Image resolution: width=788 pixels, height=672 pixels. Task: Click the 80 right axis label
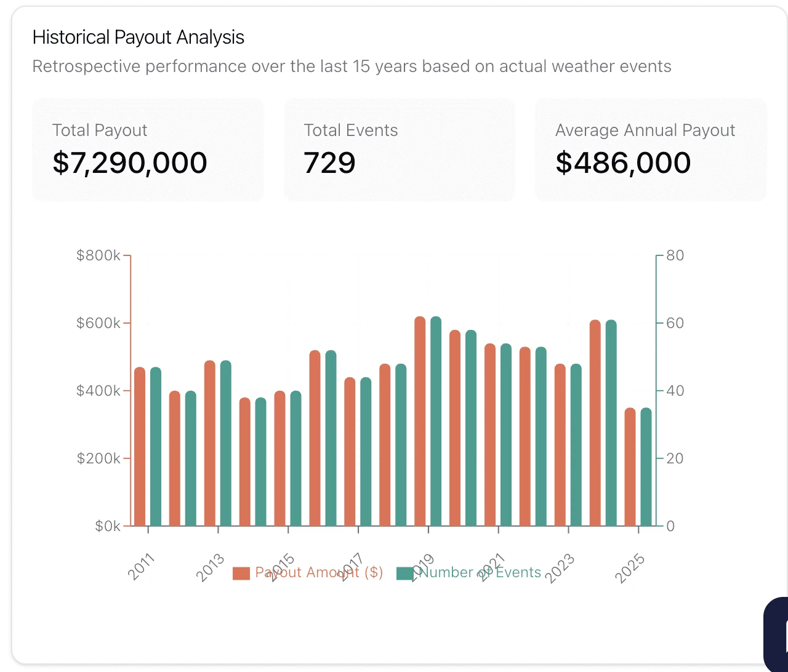tap(675, 255)
